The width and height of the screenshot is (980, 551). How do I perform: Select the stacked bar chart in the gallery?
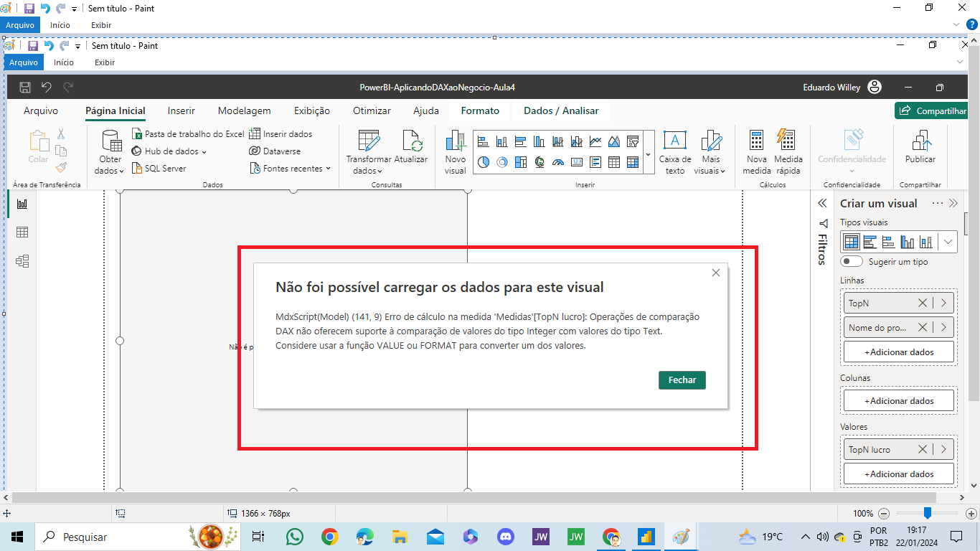(x=484, y=141)
